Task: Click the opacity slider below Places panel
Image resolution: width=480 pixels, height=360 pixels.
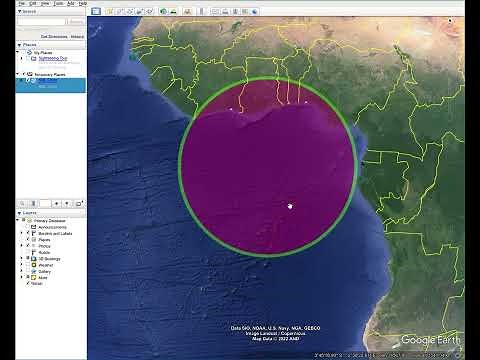Action: [x=45, y=203]
